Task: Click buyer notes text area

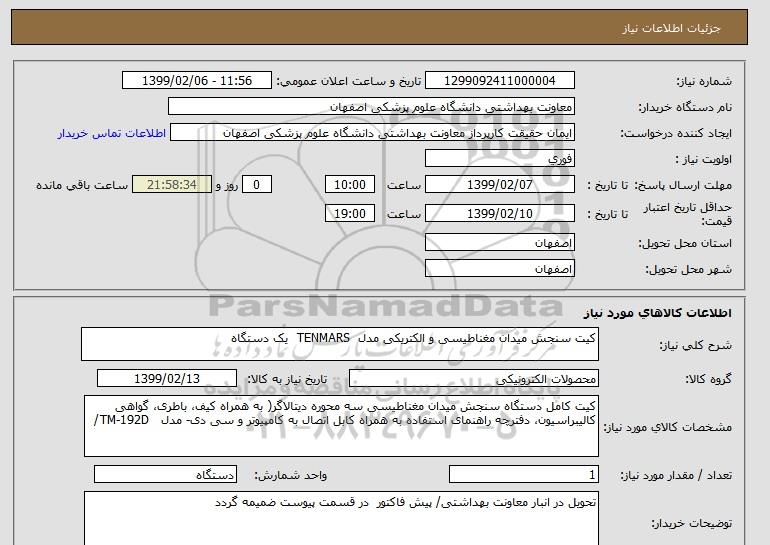Action: click(341, 518)
